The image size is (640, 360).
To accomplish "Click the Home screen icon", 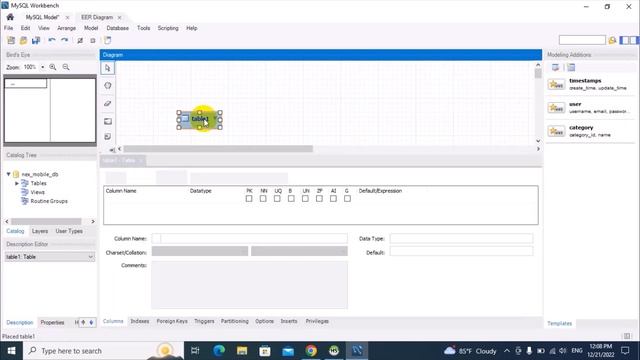I will pyautogui.click(x=10, y=17).
